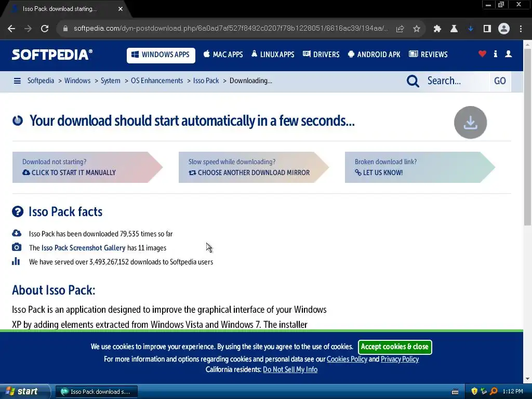Click the padlock site info icon

click(65, 29)
